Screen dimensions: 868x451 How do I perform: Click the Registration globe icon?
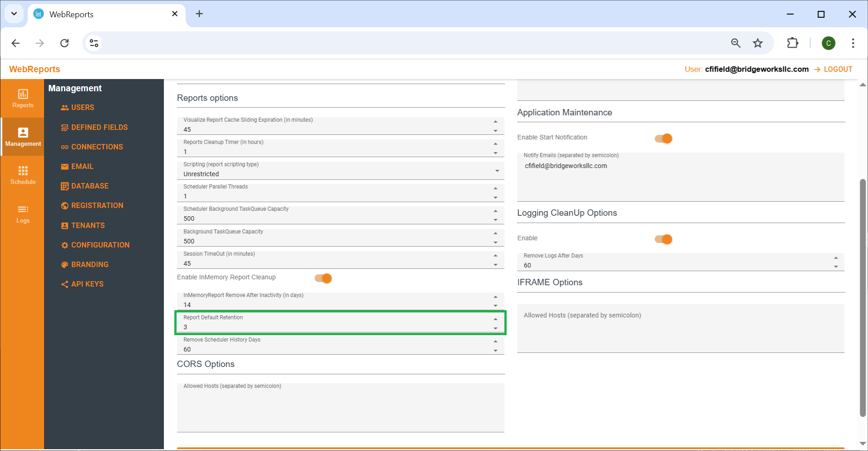[x=65, y=206]
